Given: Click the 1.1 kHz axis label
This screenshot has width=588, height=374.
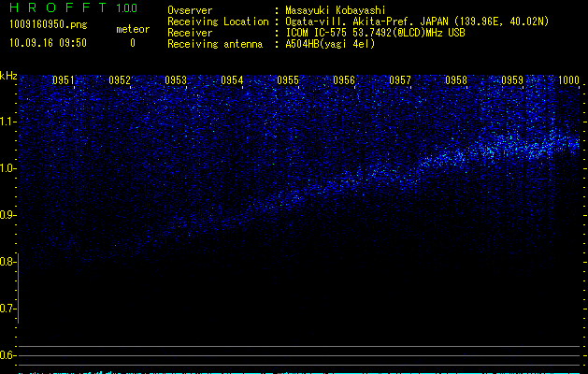Looking at the screenshot, I should point(7,122).
